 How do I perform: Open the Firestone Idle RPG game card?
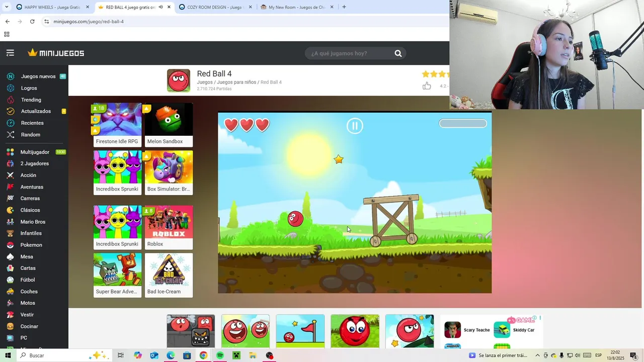click(x=117, y=125)
